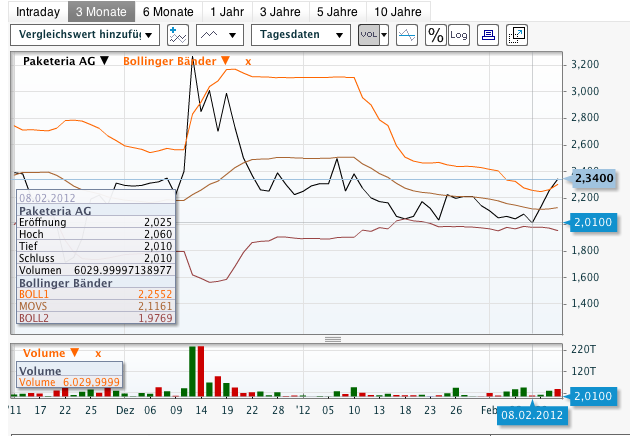Click the add indicator icon
Image resolution: width=630 pixels, height=436 pixels.
178,35
